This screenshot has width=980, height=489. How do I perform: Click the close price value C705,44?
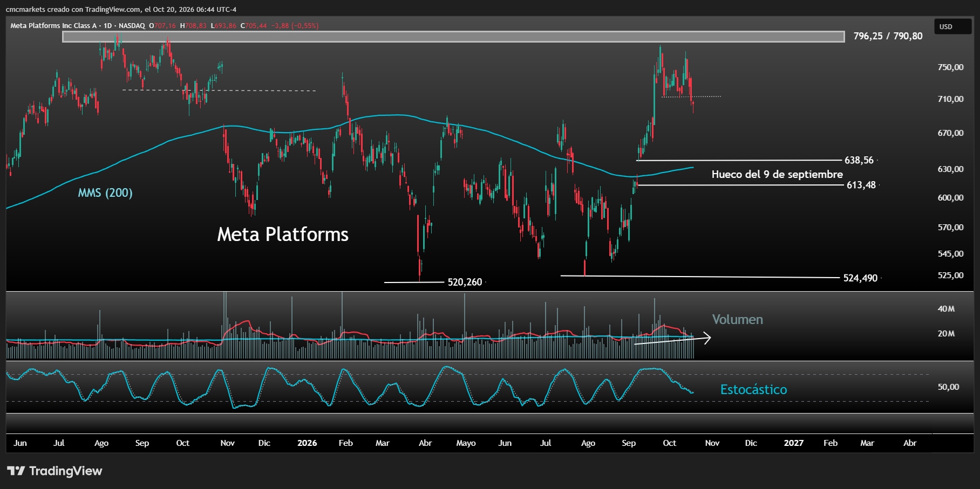(254, 25)
